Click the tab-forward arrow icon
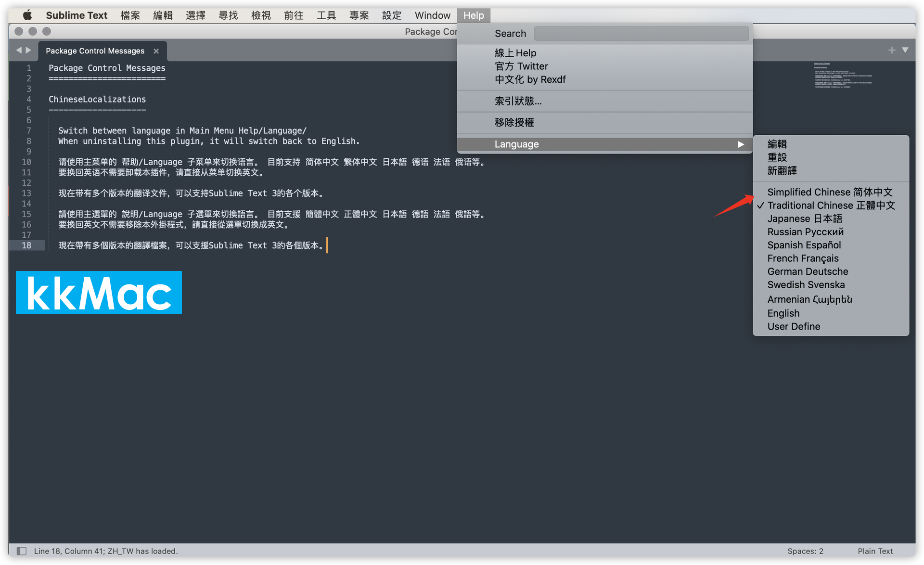Screen dimensions: 924x565 coord(28,50)
